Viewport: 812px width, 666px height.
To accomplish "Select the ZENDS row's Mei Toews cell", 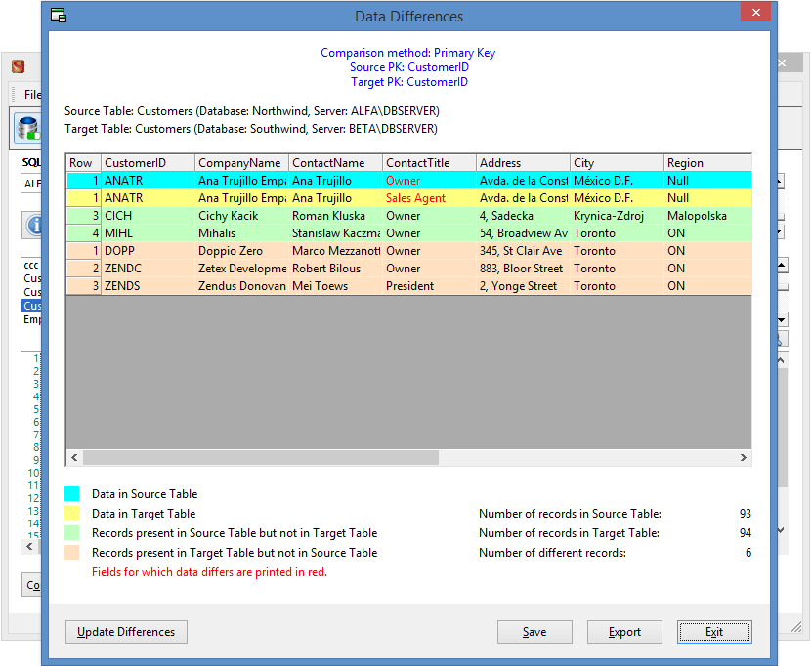I will [334, 286].
